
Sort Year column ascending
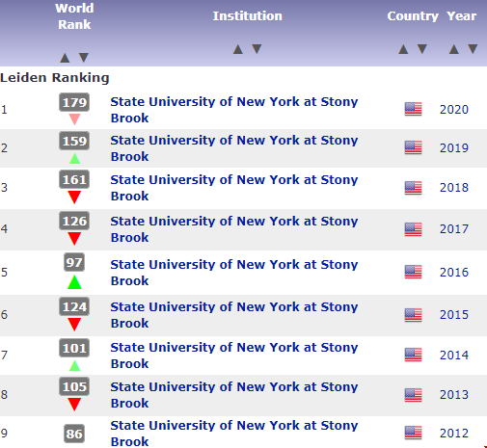(454, 49)
